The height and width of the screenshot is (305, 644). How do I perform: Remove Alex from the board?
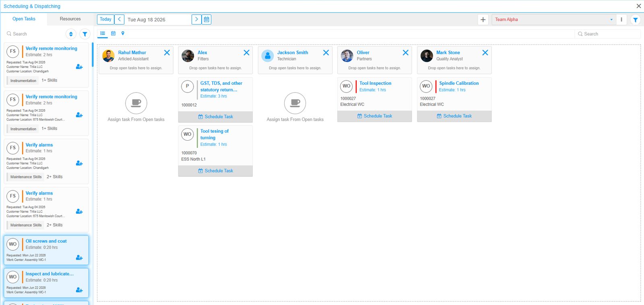[x=247, y=53]
